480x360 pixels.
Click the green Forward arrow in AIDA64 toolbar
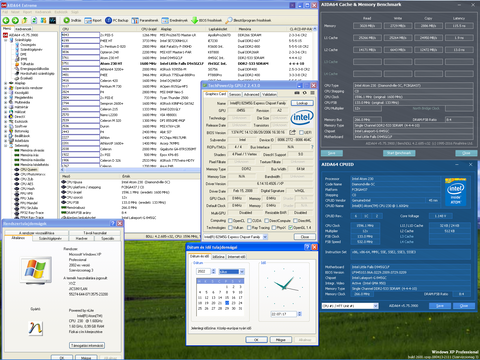[15, 20]
